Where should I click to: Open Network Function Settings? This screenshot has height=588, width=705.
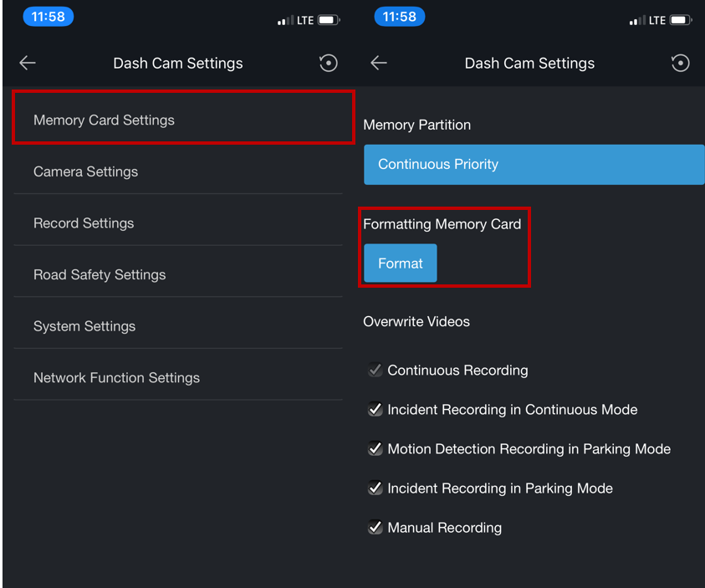(x=178, y=377)
